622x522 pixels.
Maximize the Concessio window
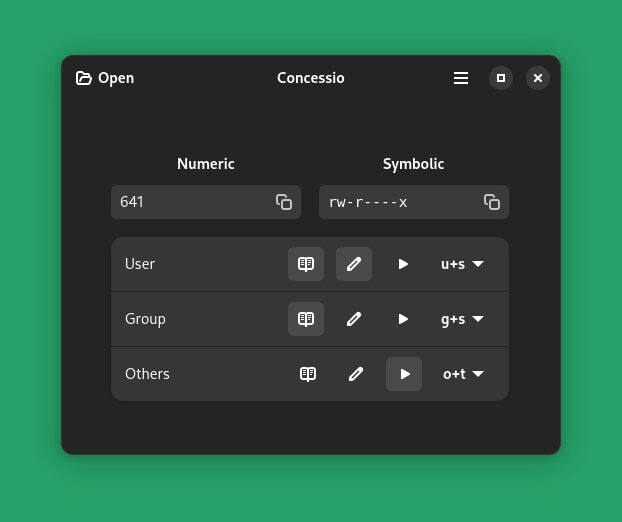(501, 78)
